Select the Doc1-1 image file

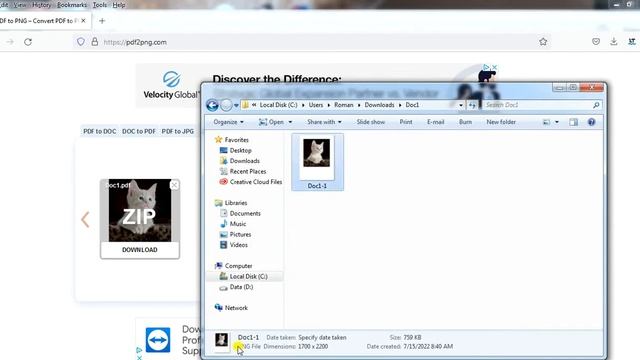(x=317, y=162)
